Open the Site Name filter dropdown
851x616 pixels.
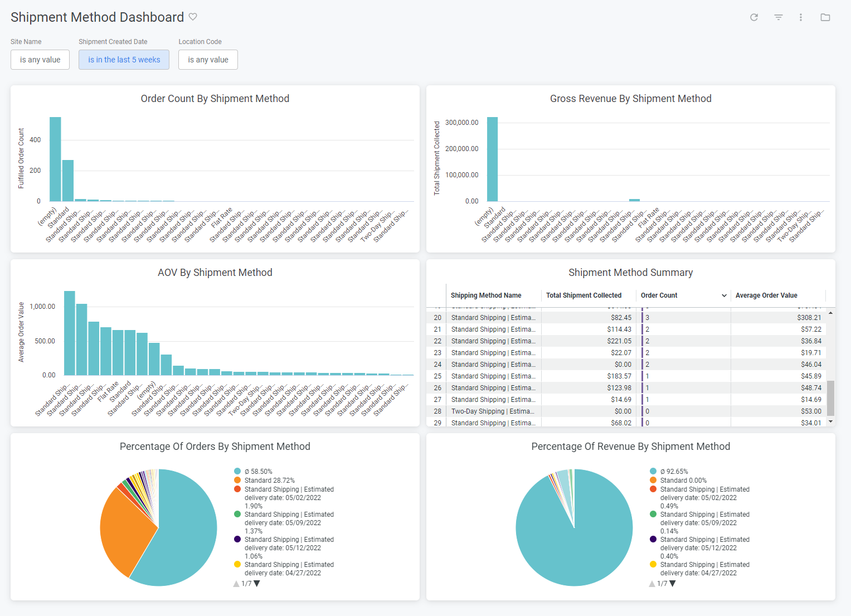[40, 60]
